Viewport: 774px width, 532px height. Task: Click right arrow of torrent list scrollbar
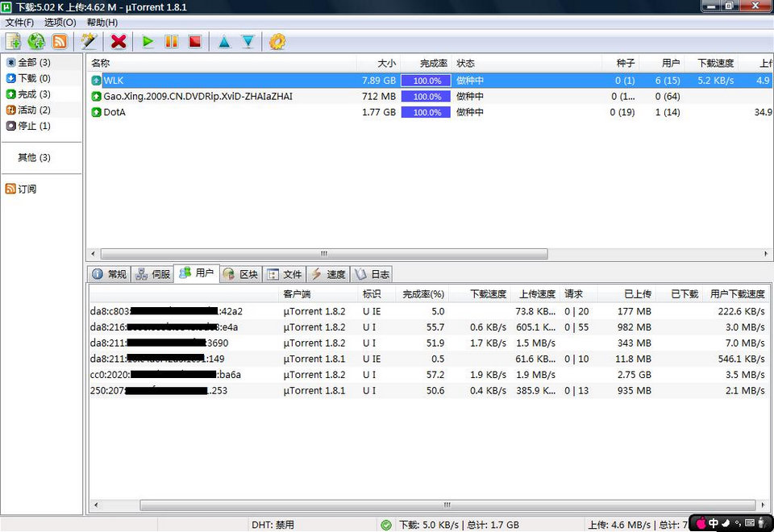pyautogui.click(x=766, y=254)
